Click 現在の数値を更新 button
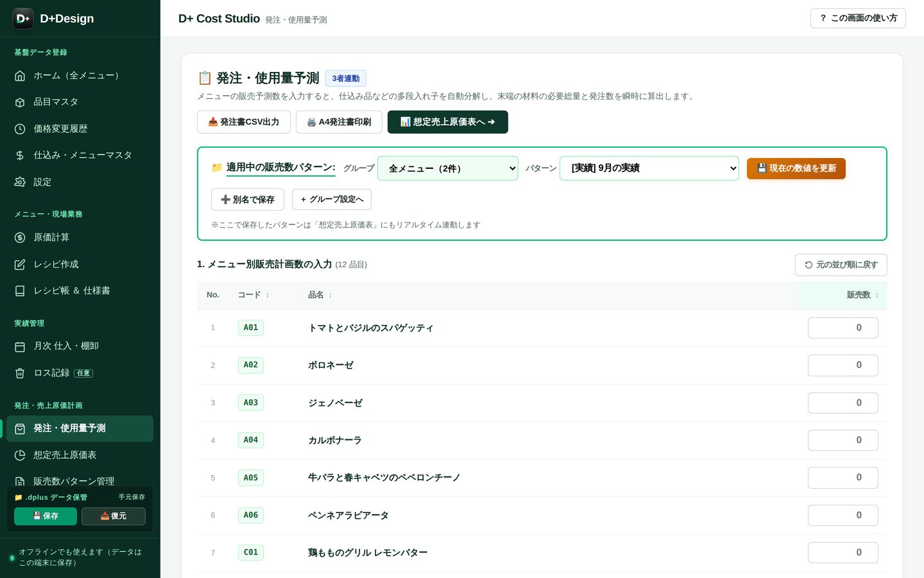This screenshot has height=578, width=924. (x=796, y=168)
